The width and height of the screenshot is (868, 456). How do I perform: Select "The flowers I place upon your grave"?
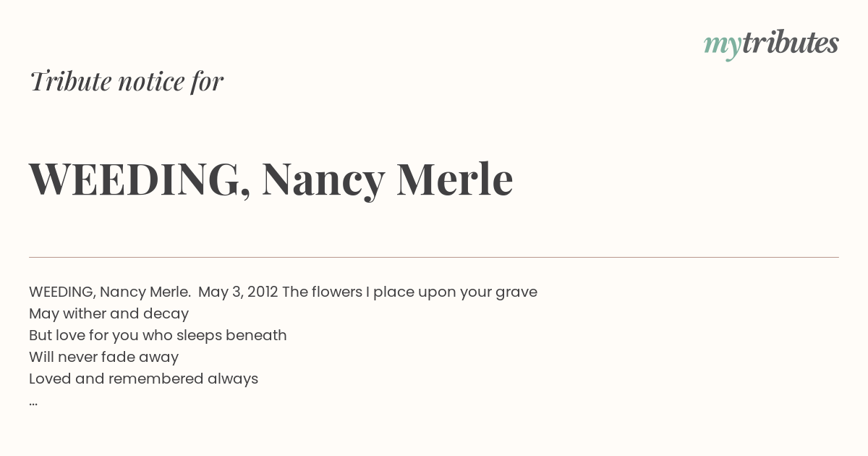click(409, 292)
